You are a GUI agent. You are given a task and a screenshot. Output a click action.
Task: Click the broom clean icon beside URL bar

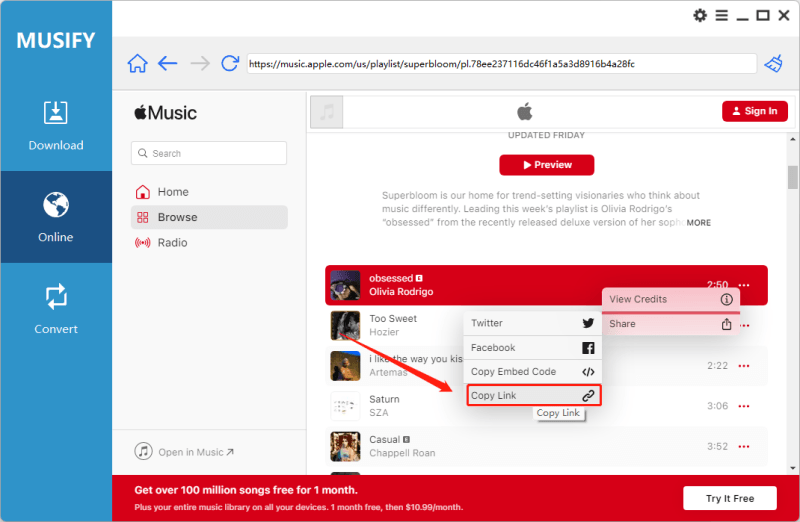click(x=773, y=64)
